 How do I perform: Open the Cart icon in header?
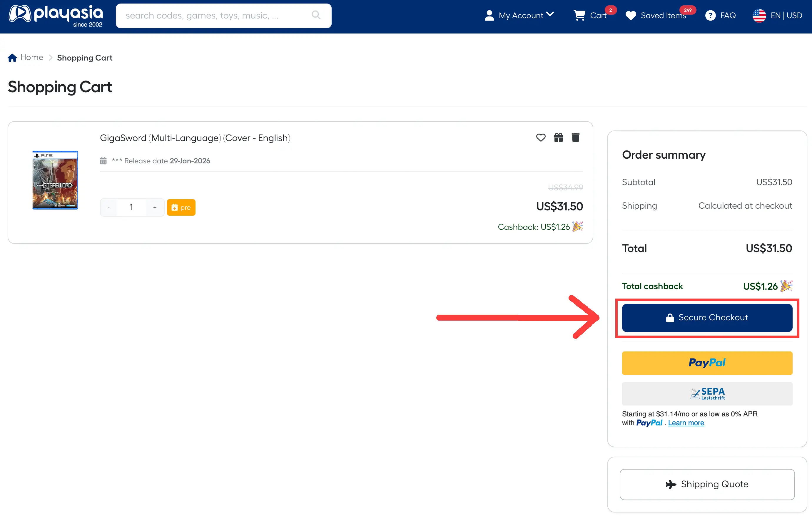[580, 15]
